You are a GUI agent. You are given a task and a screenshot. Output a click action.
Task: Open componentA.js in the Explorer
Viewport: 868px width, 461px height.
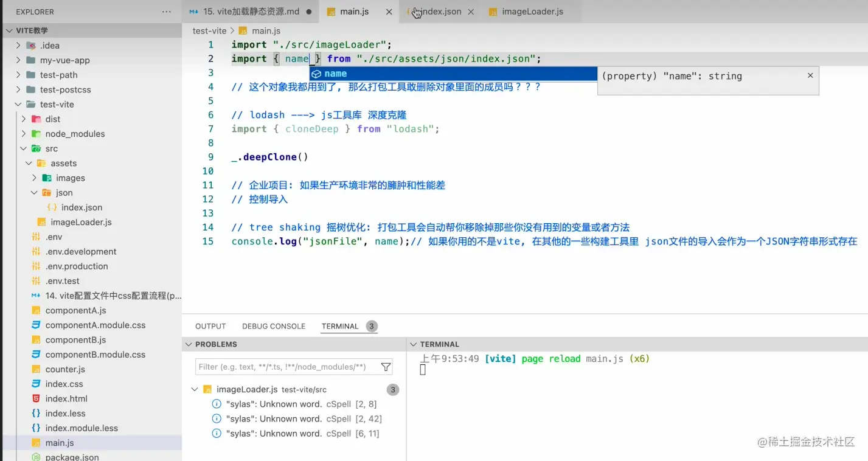click(x=76, y=310)
